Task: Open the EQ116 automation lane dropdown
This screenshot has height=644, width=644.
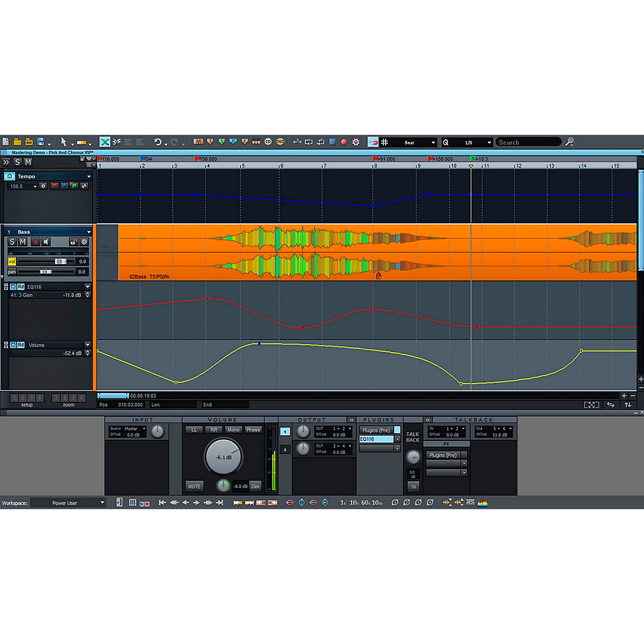Action: [x=87, y=287]
